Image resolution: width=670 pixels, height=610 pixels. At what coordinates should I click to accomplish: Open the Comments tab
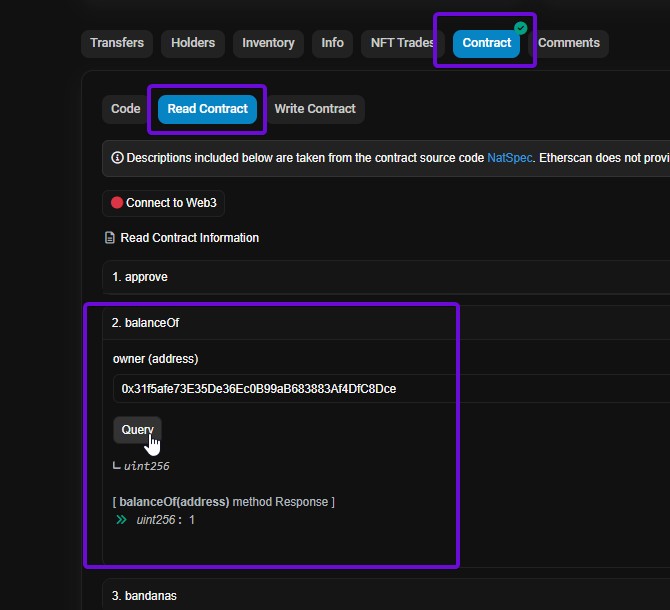click(x=568, y=43)
